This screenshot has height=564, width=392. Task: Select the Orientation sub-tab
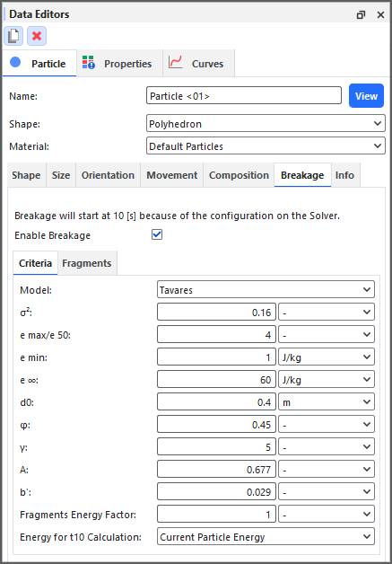coord(108,175)
